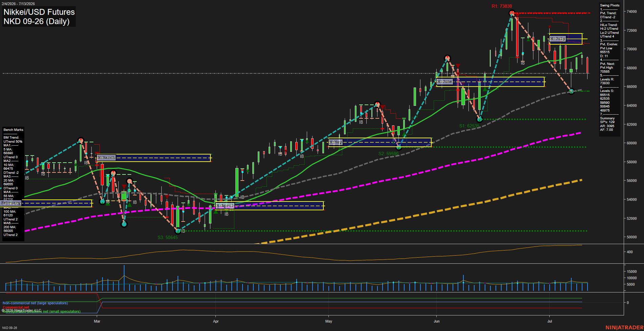Click the latest pivot low marker near 65515
644x331 pixels.
[571, 91]
